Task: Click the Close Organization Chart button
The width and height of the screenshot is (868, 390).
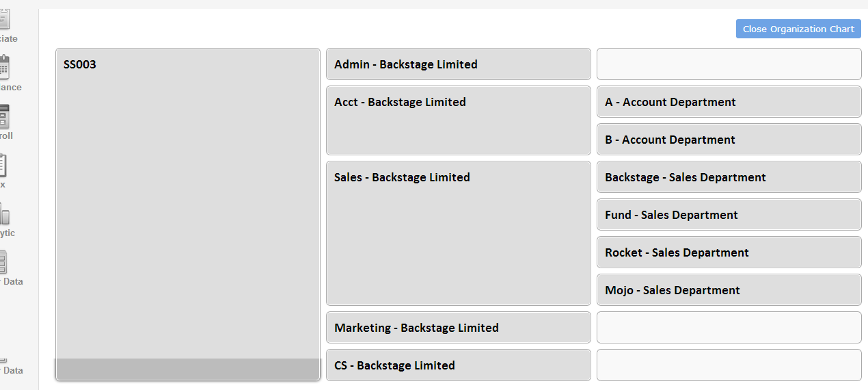Action: coord(798,29)
